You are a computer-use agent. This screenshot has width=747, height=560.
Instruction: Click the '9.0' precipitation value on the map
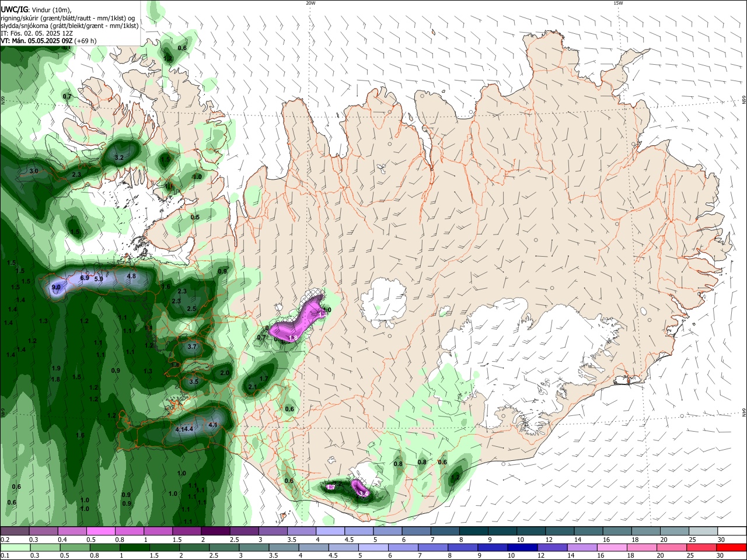pos(56,288)
